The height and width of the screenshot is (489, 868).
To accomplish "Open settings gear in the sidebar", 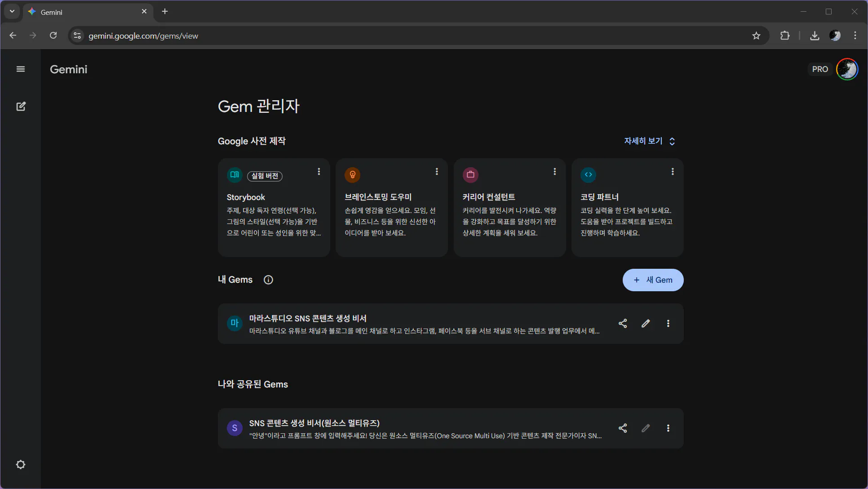I will pyautogui.click(x=21, y=465).
